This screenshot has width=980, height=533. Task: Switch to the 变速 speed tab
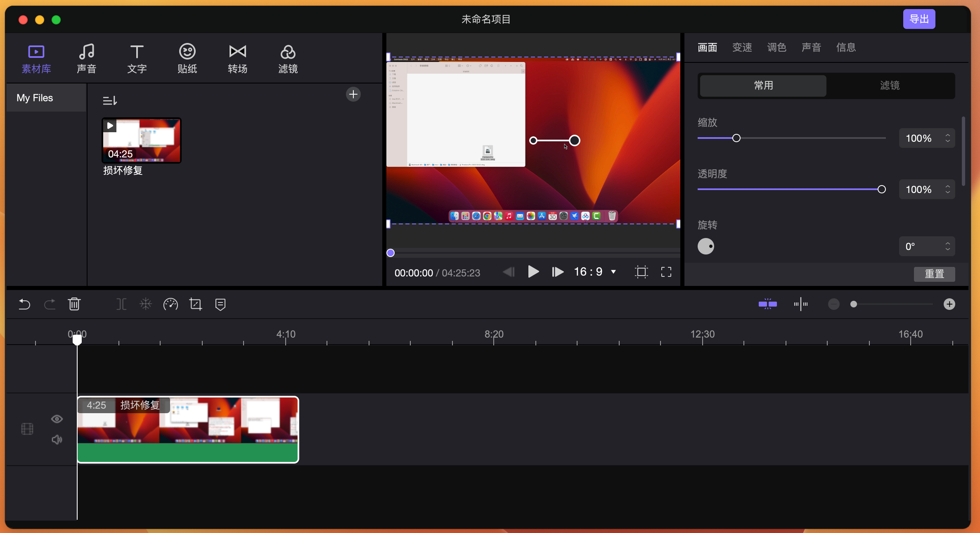[x=742, y=48]
